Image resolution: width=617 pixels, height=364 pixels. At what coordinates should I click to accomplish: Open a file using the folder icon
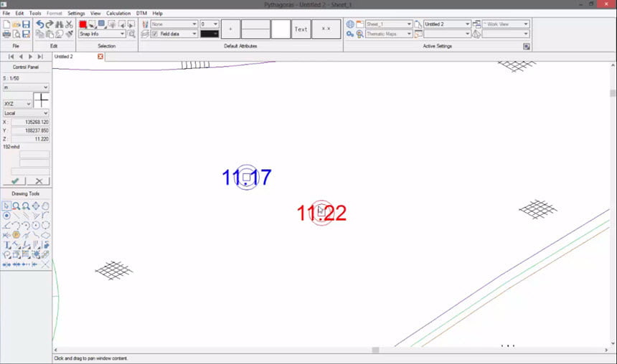click(x=16, y=24)
